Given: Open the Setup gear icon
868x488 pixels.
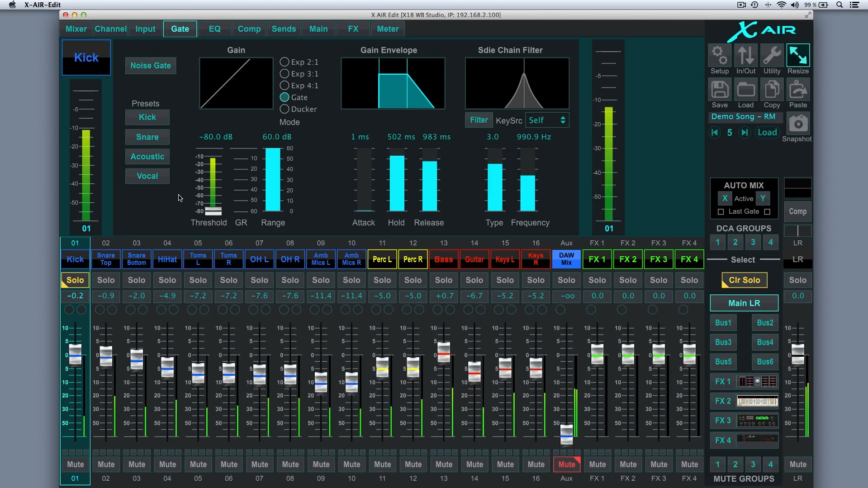Looking at the screenshot, I should [719, 56].
